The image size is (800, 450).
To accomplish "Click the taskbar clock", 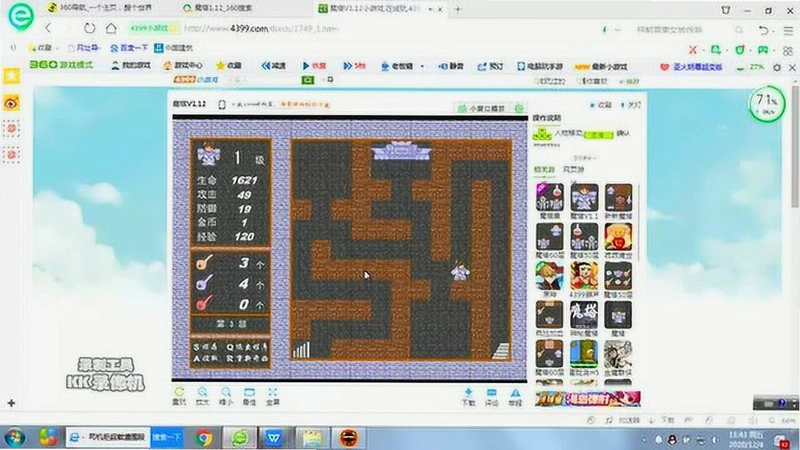I will point(746,439).
